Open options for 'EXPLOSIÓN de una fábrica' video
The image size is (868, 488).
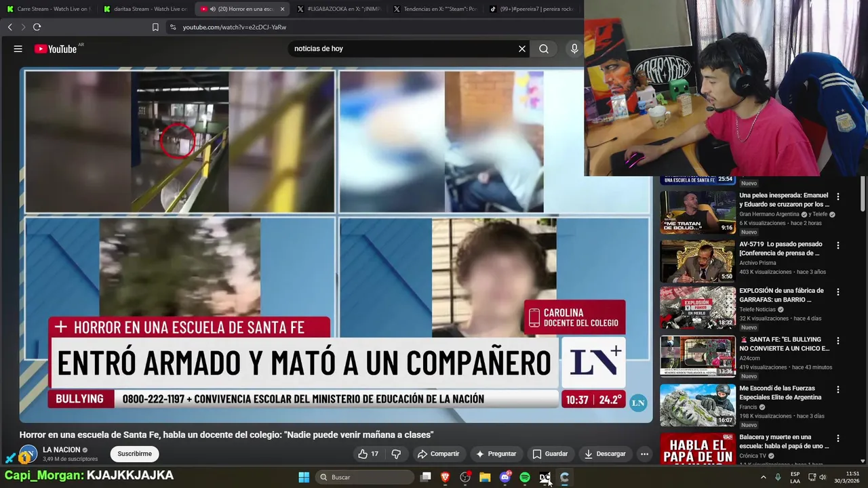838,291
